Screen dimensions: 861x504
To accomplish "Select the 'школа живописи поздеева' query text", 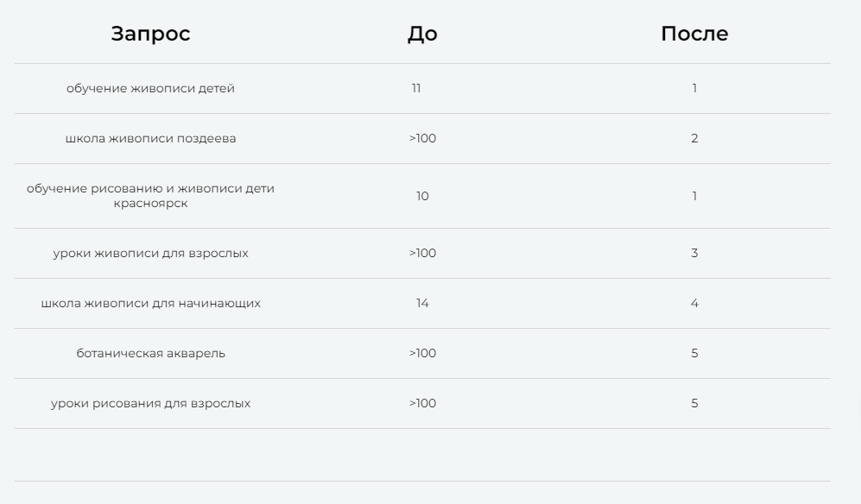I will point(150,138).
